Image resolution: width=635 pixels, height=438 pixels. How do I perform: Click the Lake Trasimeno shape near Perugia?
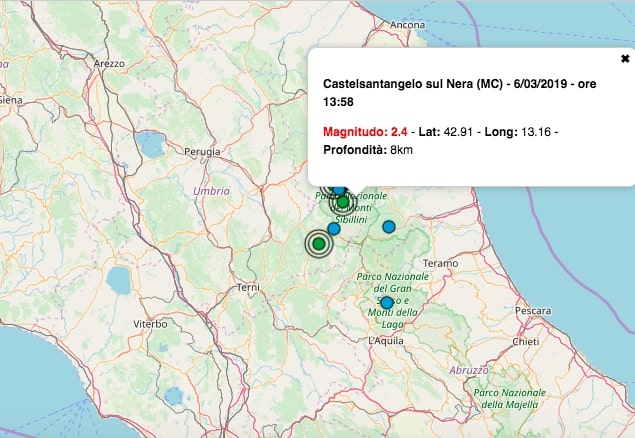coord(152,147)
